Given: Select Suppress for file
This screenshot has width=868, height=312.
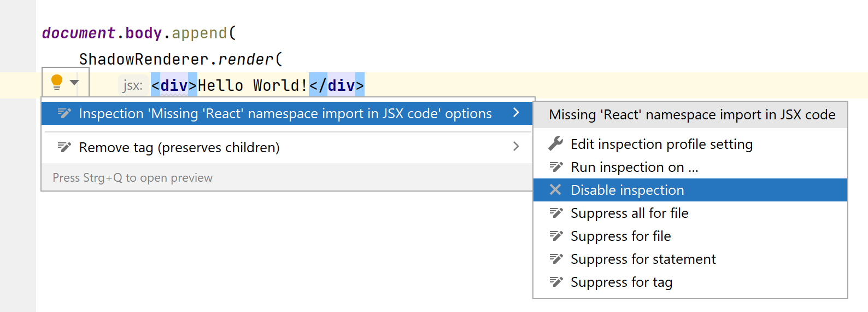Looking at the screenshot, I should pyautogui.click(x=690, y=236).
